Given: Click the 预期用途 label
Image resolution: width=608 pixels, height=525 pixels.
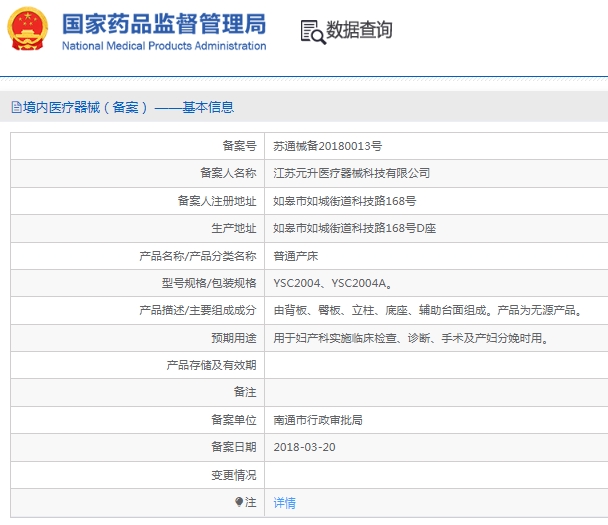Looking at the screenshot, I should pos(234,338).
